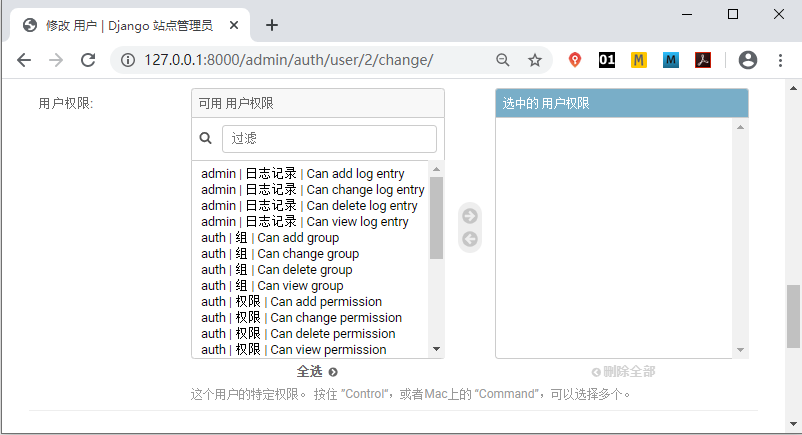
Task: Click the 全选 choose-all link
Action: click(x=317, y=372)
